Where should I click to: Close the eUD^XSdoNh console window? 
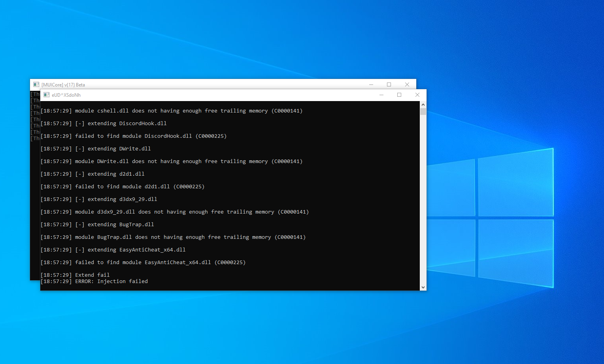417,95
